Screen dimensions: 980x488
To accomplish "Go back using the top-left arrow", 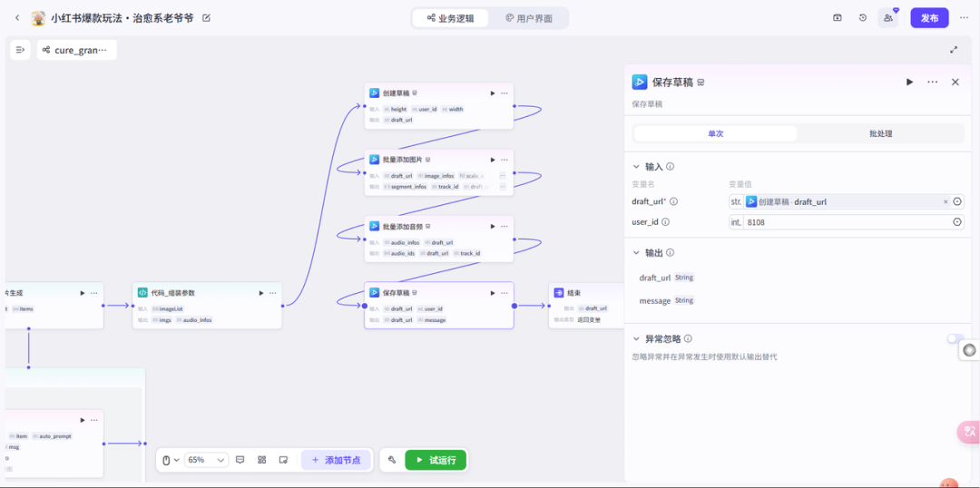I will coord(17,18).
